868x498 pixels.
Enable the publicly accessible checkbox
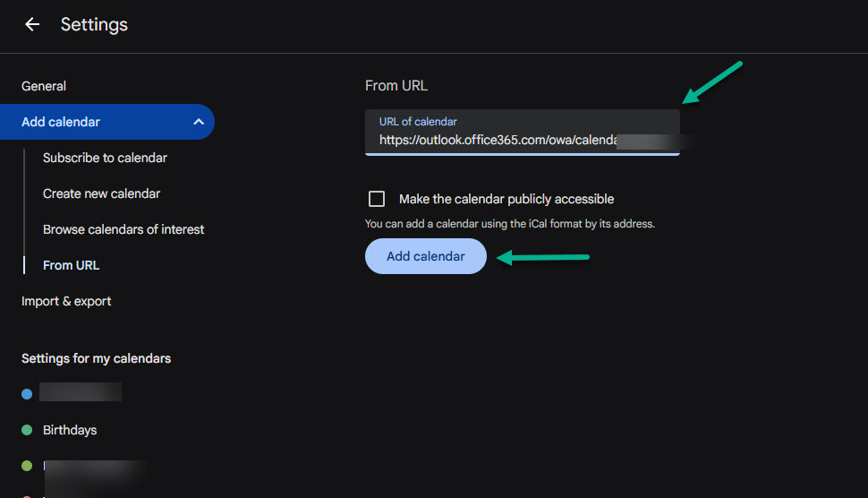click(x=377, y=199)
